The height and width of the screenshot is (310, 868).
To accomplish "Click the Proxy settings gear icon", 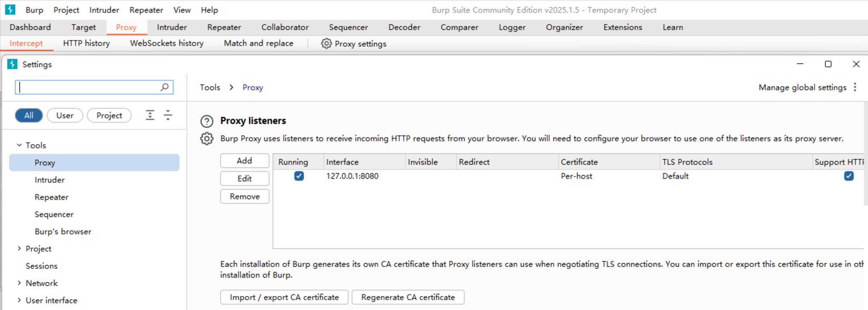I will point(326,43).
